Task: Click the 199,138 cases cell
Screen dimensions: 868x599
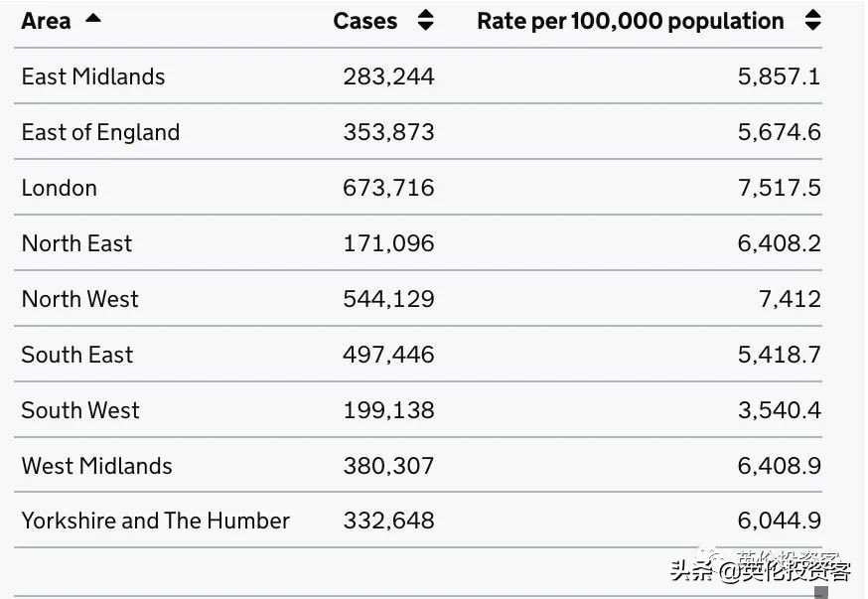Action: coord(388,410)
